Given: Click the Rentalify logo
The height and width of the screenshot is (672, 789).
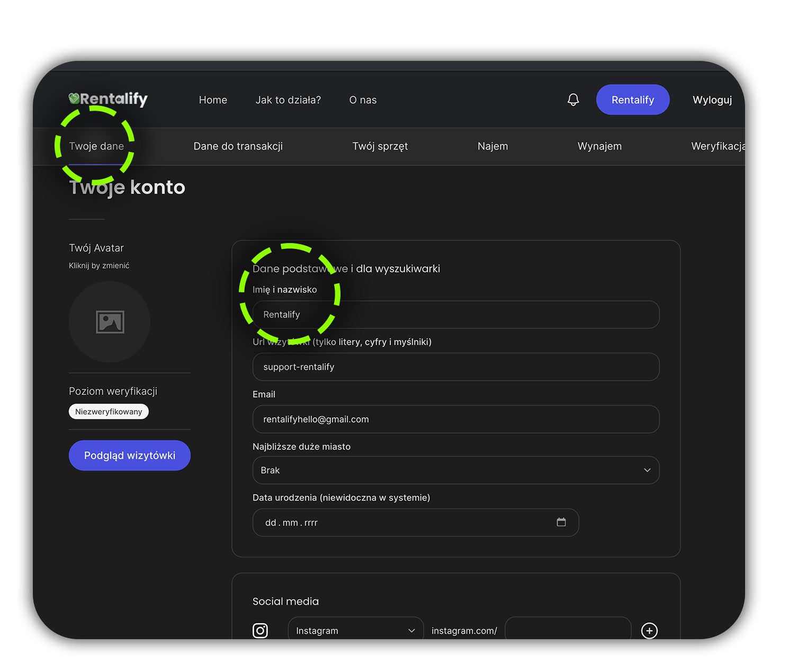Looking at the screenshot, I should click(x=109, y=99).
